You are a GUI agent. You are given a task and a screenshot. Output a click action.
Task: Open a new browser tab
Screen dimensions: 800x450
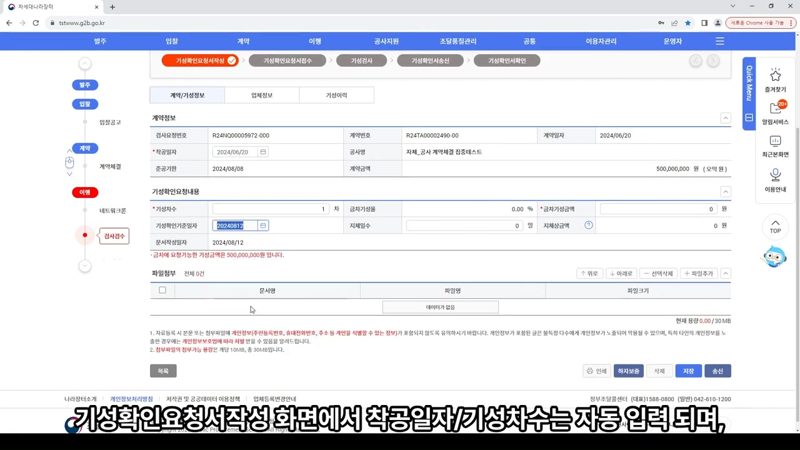(112, 7)
